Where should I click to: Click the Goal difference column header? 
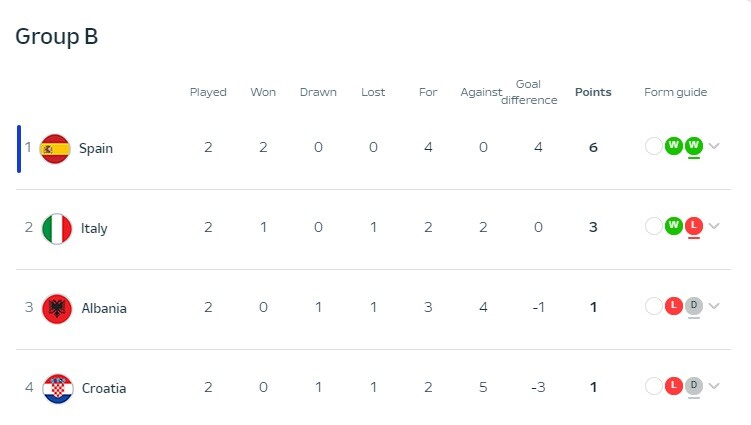click(x=529, y=92)
